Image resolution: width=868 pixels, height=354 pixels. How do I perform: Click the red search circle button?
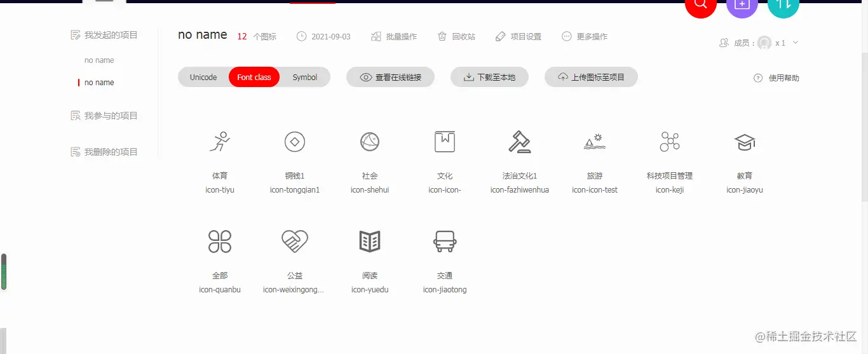[x=701, y=5]
